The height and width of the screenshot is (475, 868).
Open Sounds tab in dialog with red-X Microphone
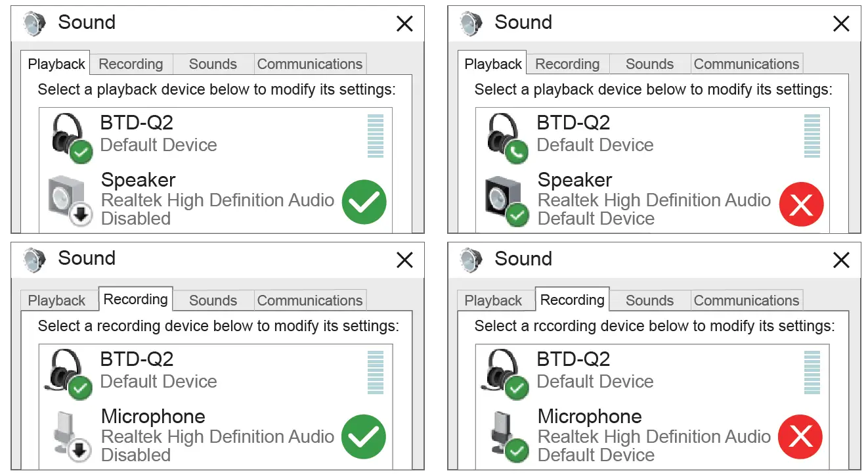649,301
